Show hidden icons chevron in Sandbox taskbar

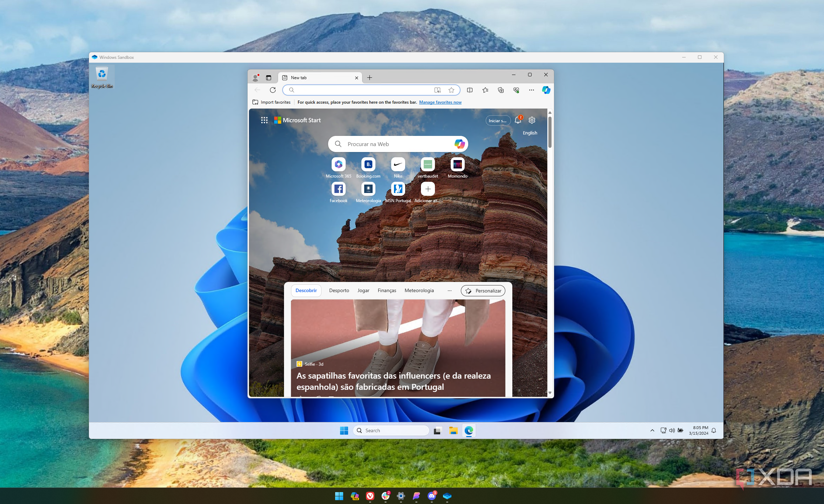(x=652, y=430)
